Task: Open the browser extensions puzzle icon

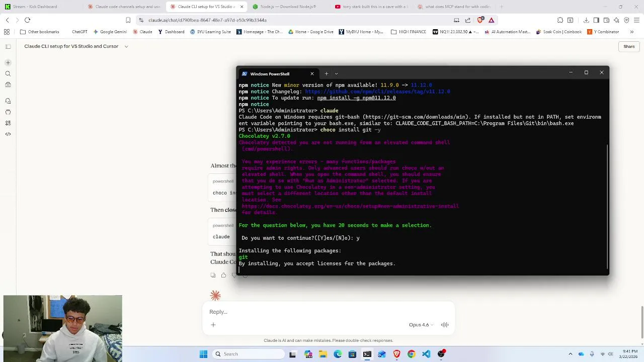Action: [x=560, y=20]
